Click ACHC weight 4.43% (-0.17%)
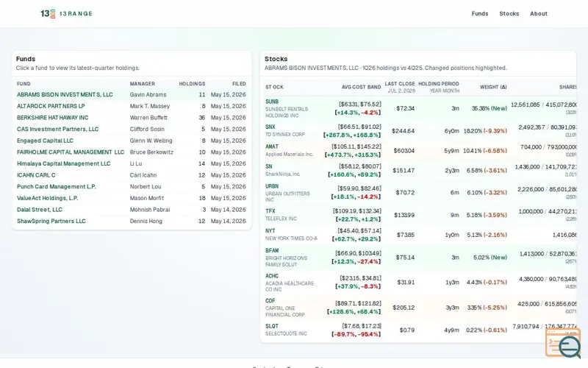The width and height of the screenshot is (588, 368). point(487,282)
